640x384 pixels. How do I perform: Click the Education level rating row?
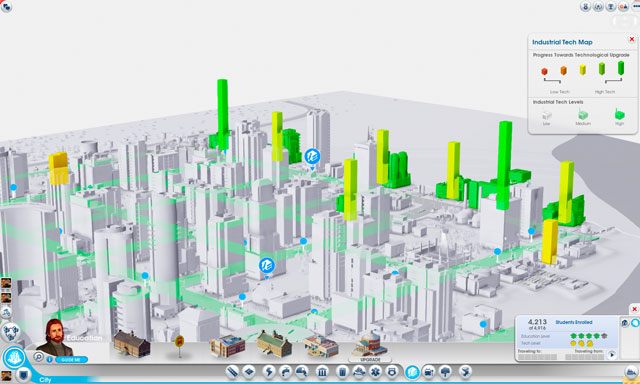pos(564,336)
